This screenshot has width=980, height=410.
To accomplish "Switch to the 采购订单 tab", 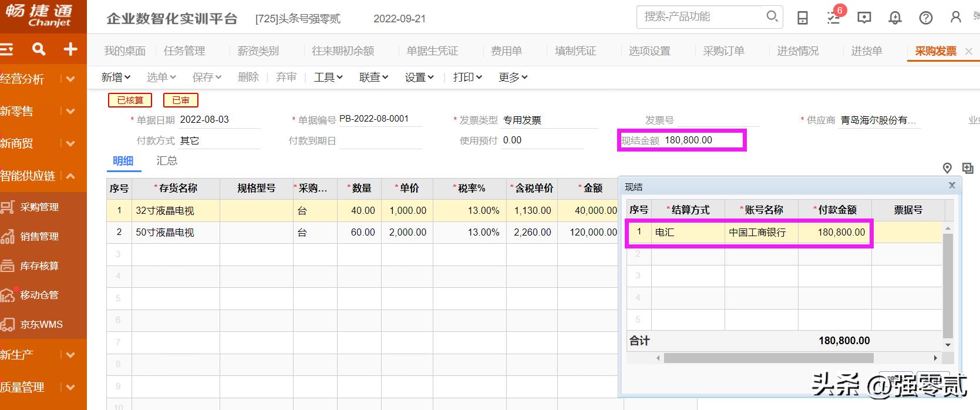I will [x=723, y=51].
